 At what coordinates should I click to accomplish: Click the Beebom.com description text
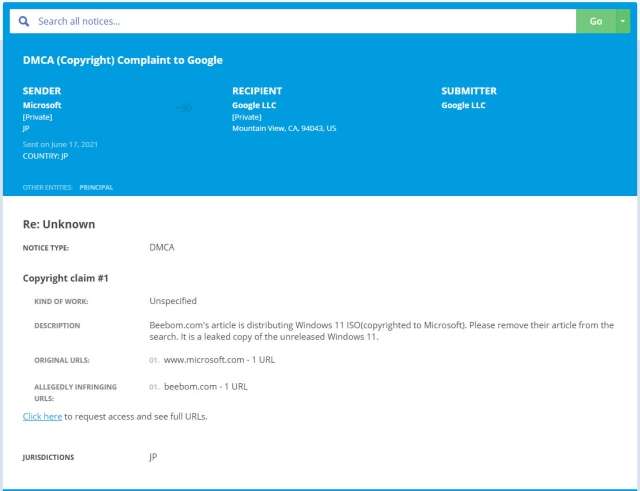tap(382, 331)
